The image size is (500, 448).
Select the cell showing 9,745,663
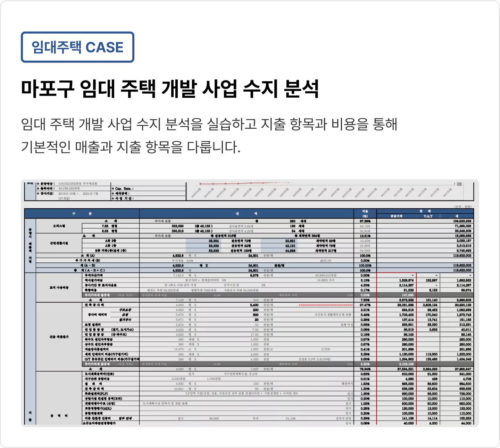[464, 251]
